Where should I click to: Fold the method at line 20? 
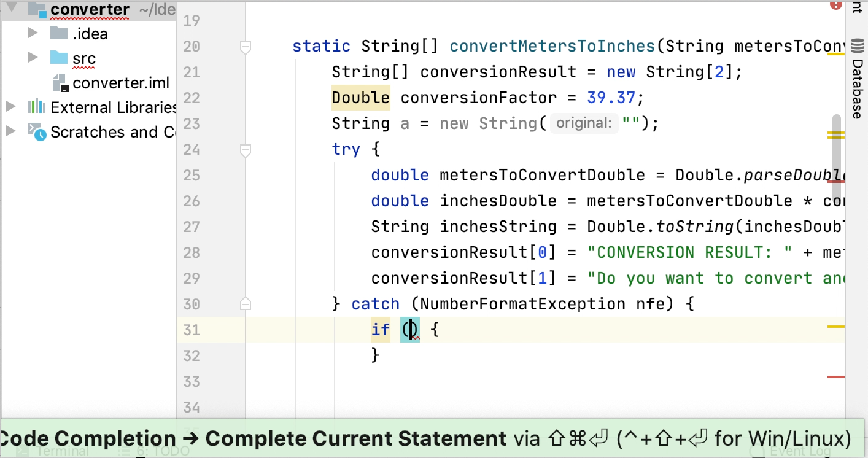246,47
